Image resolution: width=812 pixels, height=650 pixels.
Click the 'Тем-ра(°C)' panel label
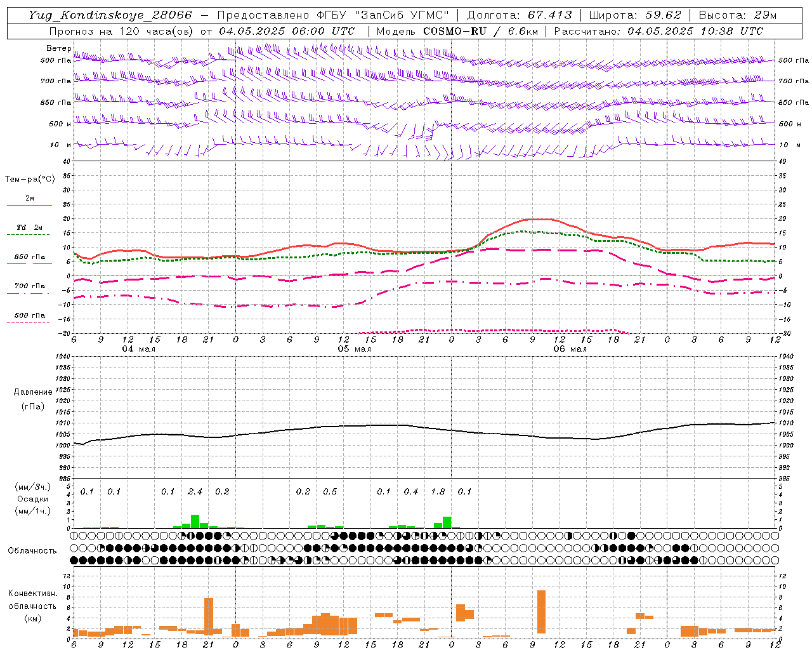pos(30,180)
